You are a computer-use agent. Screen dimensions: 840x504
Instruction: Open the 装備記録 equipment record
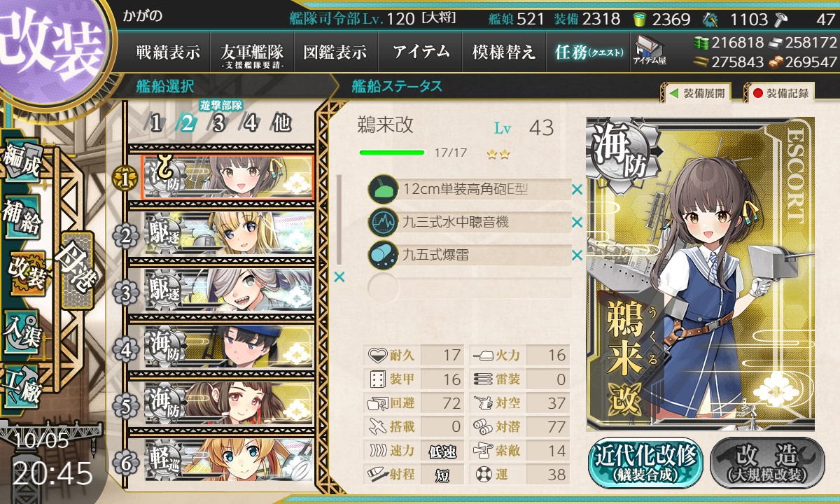tap(780, 92)
